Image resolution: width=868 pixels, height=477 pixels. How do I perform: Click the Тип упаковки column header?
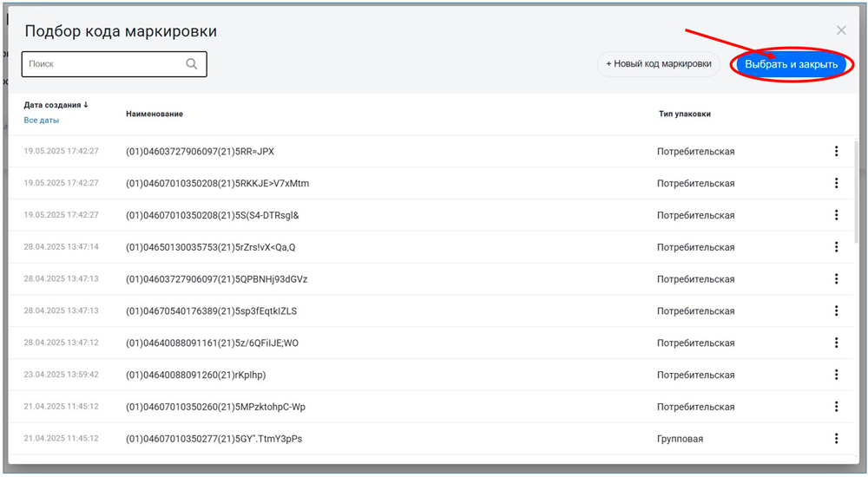point(684,114)
